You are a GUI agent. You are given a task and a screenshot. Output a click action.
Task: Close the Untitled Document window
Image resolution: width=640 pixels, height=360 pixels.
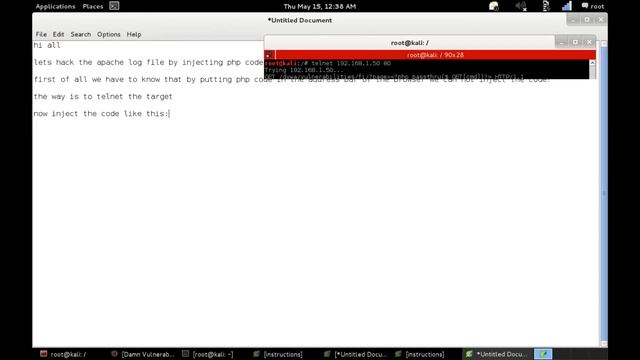point(601,20)
